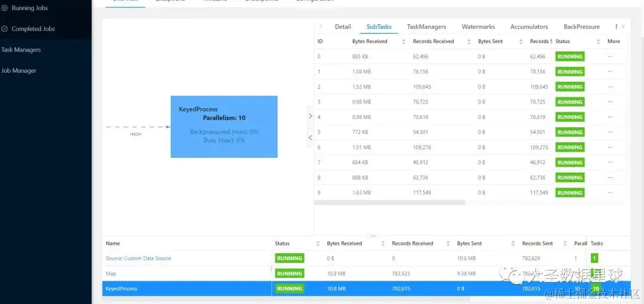The height and width of the screenshot is (304, 644).
Task: Click records received value 109,276
Action: [422, 148]
